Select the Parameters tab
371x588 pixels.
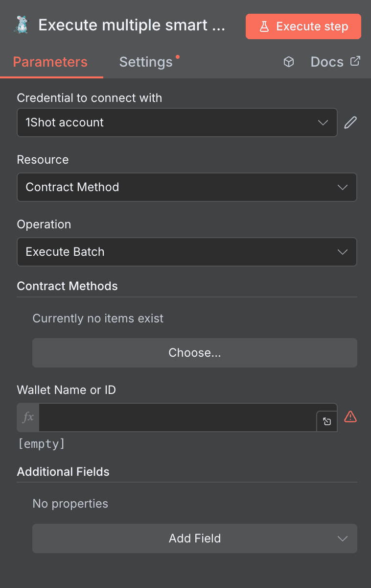50,62
